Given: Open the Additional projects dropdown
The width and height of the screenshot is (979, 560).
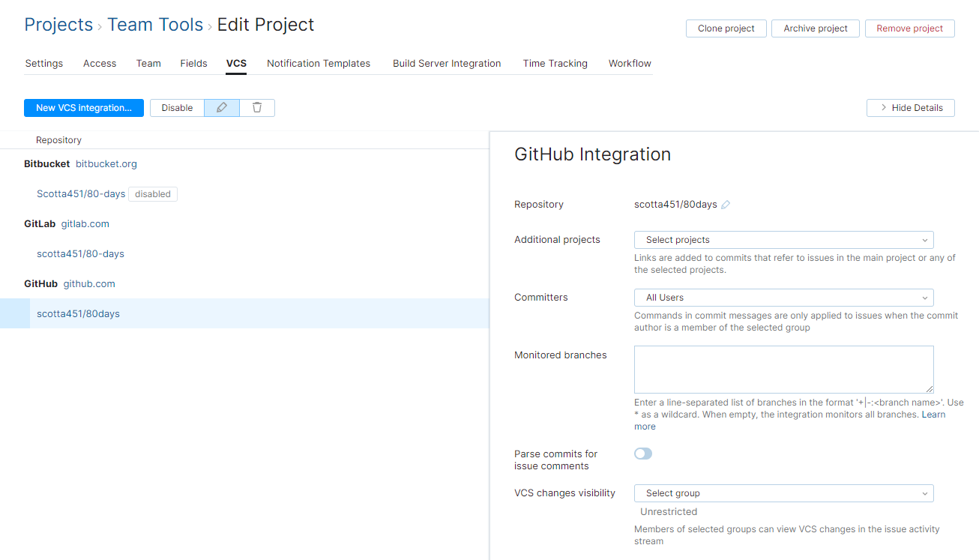Looking at the screenshot, I should coord(783,239).
